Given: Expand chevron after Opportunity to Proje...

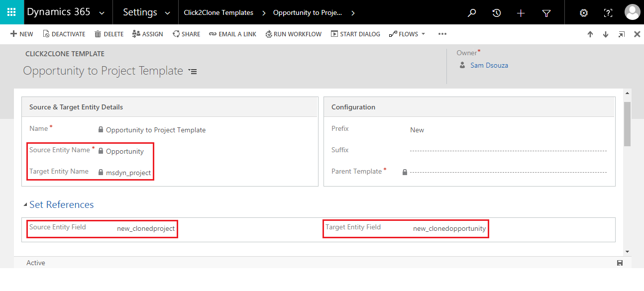Looking at the screenshot, I should click(x=353, y=13).
